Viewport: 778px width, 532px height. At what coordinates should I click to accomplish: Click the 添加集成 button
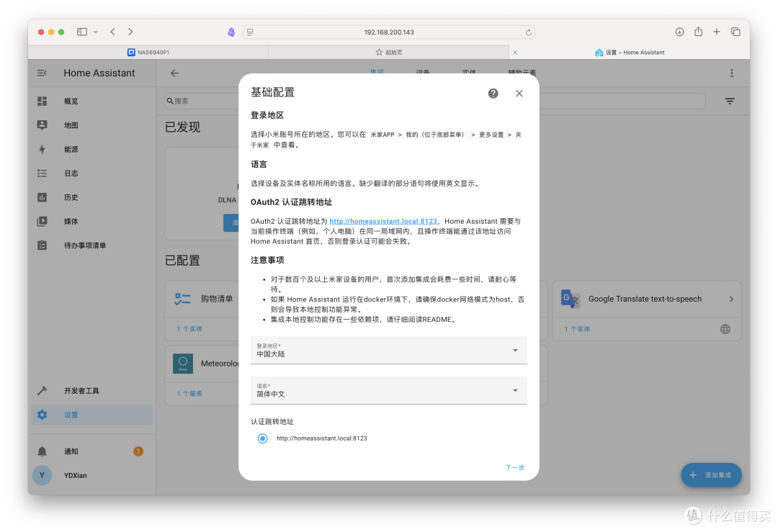click(711, 475)
